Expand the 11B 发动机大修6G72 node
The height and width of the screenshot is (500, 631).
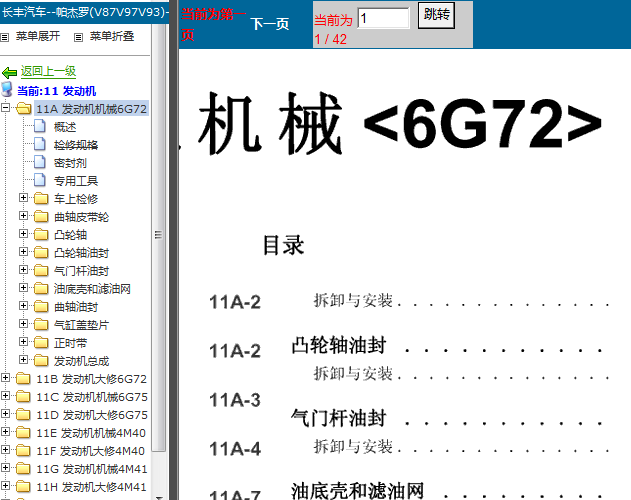coord(6,378)
